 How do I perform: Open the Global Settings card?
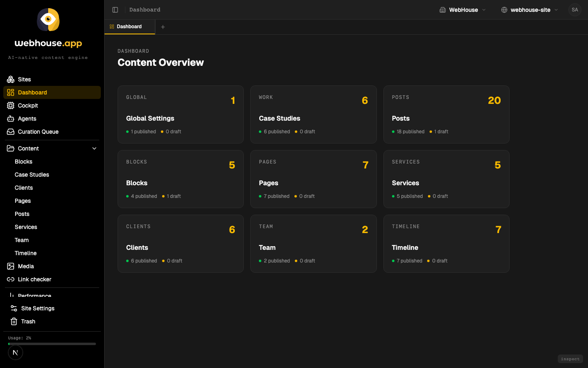(x=180, y=114)
